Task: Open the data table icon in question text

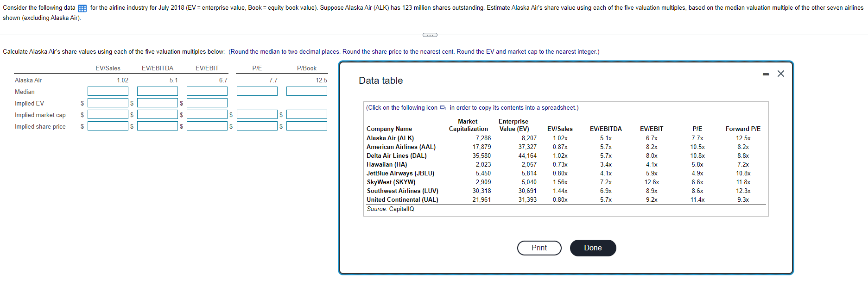Action: tap(82, 8)
